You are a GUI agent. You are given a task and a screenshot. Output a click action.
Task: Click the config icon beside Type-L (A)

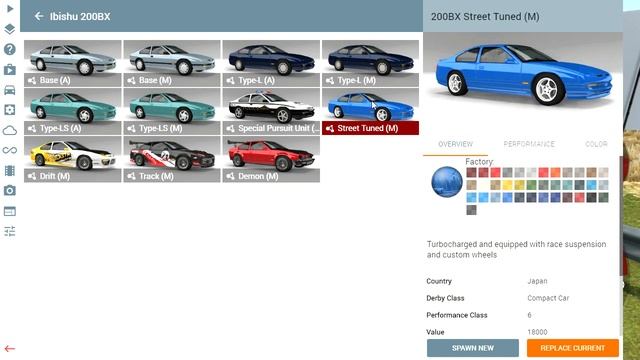pyautogui.click(x=231, y=80)
